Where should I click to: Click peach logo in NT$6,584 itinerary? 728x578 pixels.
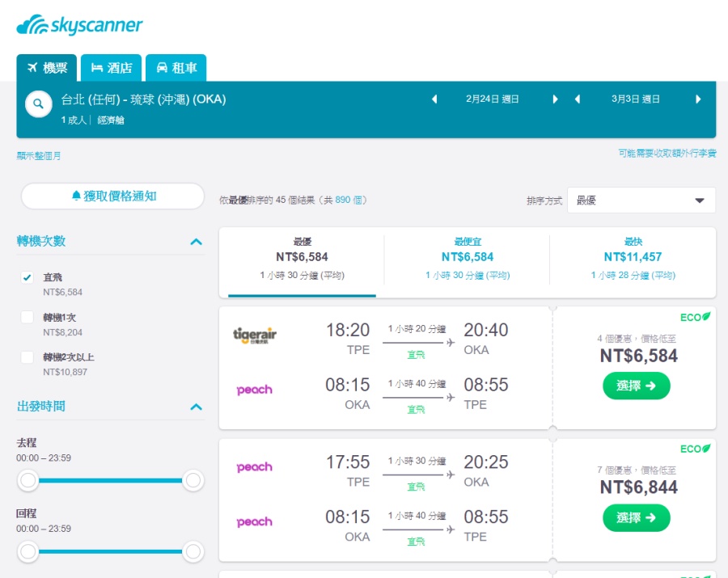tap(255, 390)
